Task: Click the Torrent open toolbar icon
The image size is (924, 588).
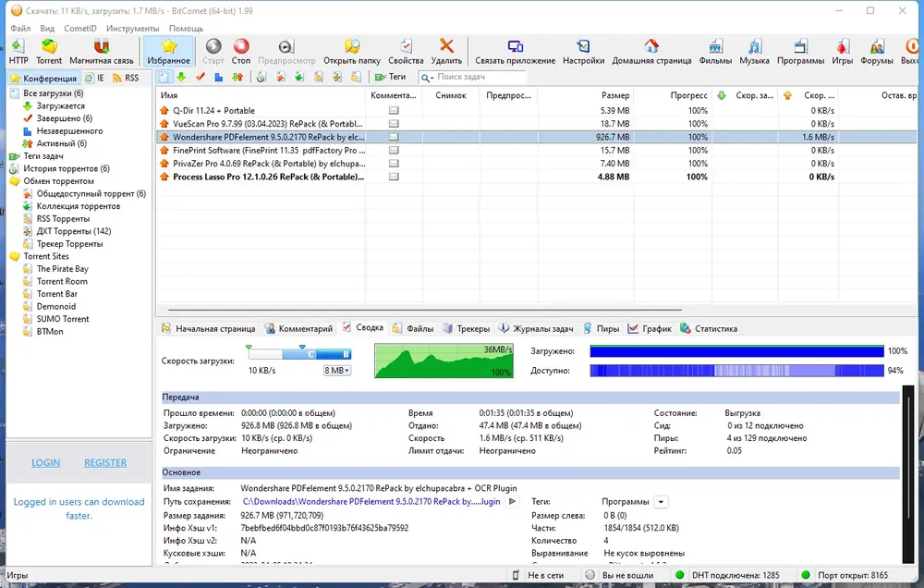Action: 49,51
